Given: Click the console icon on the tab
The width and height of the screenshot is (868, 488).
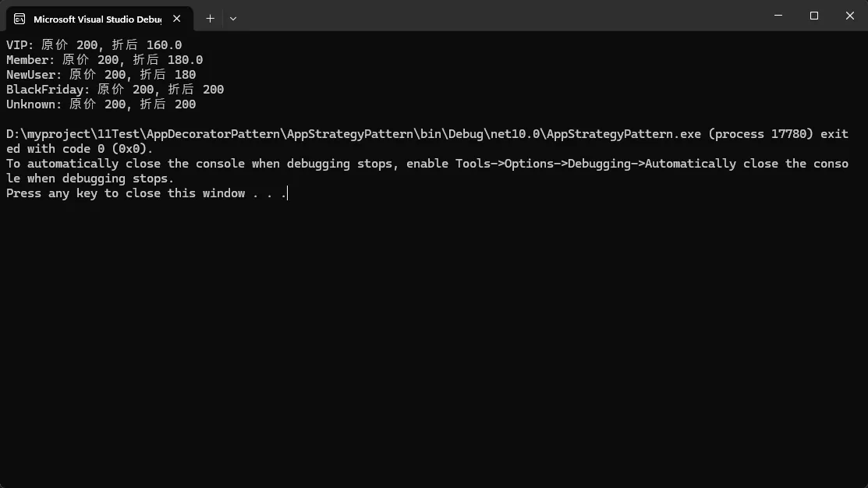Looking at the screenshot, I should pos(19,19).
